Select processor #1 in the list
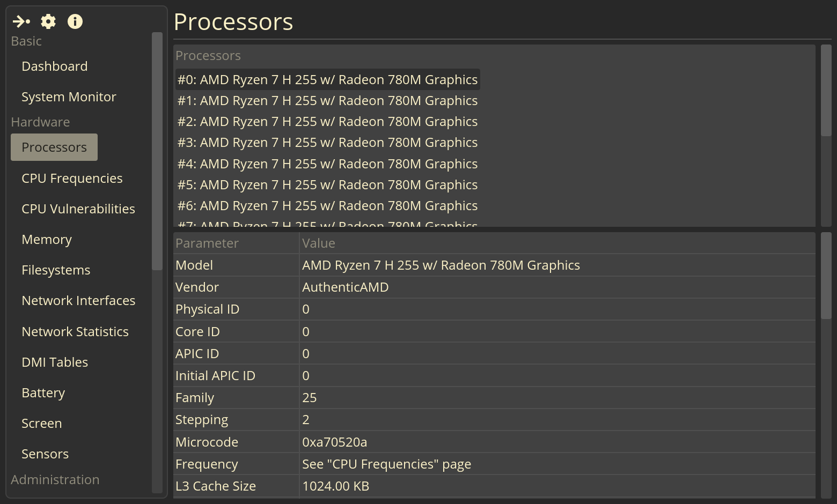 tap(327, 101)
